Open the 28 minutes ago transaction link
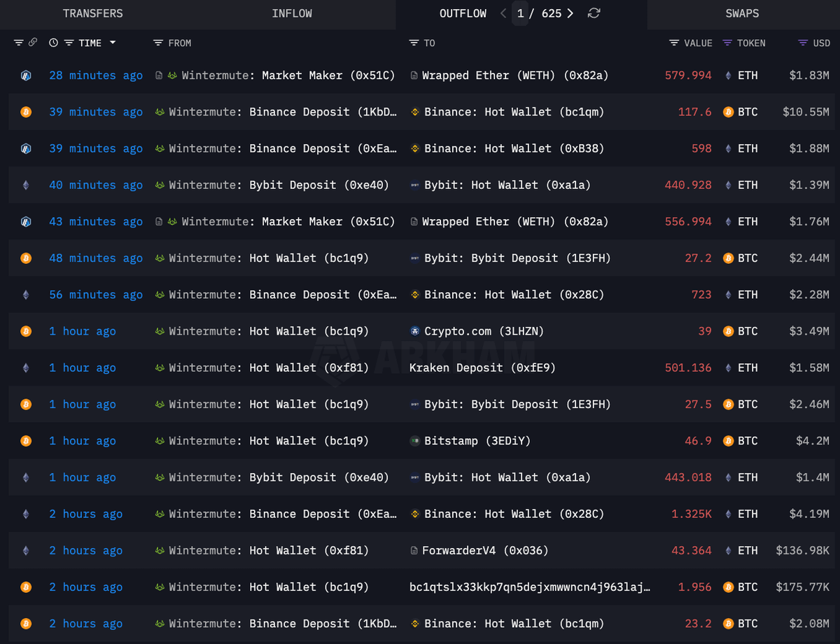The image size is (840, 644). tap(95, 75)
